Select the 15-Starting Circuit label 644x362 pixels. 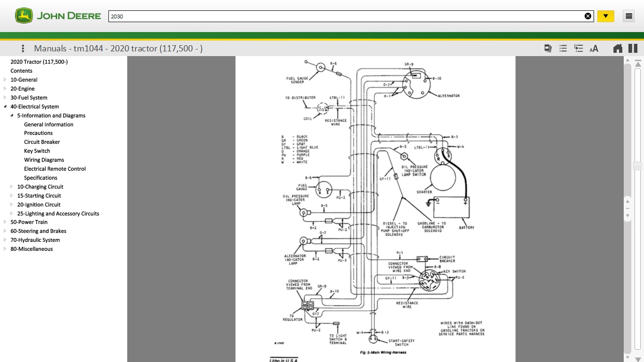coord(39,196)
